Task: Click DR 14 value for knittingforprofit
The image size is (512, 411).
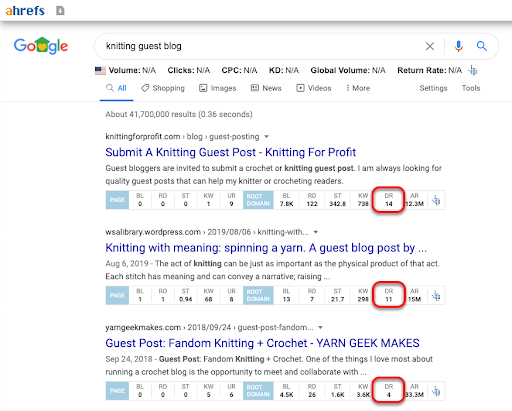Action: point(389,204)
